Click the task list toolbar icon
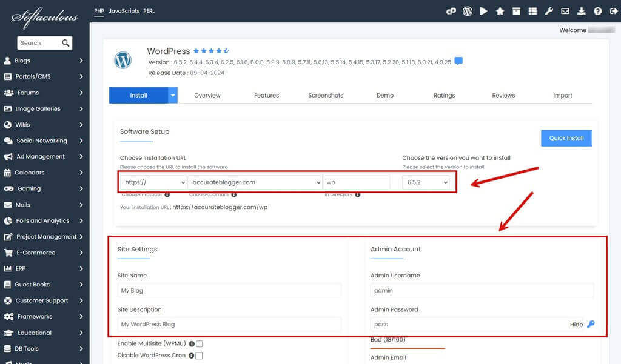This screenshot has width=621, height=364. pyautogui.click(x=532, y=11)
